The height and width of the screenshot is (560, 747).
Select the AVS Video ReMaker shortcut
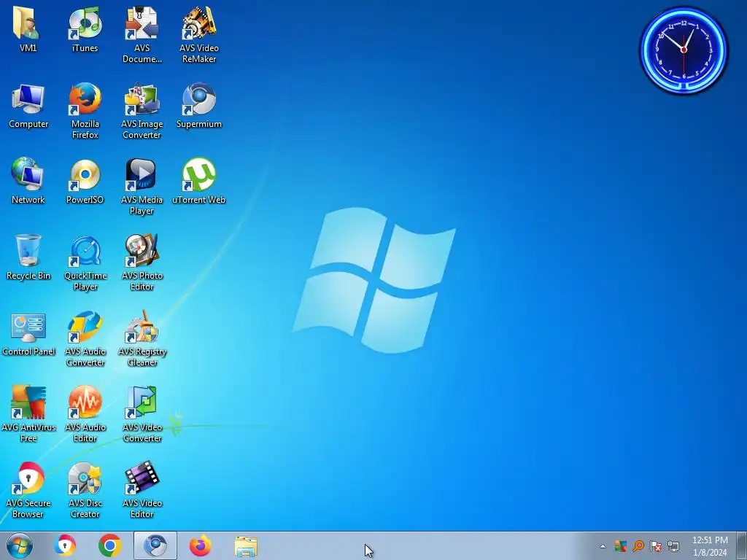199,35
